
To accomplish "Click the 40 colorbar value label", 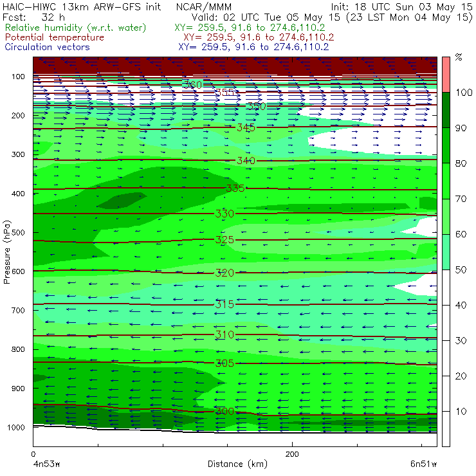I will tap(461, 305).
